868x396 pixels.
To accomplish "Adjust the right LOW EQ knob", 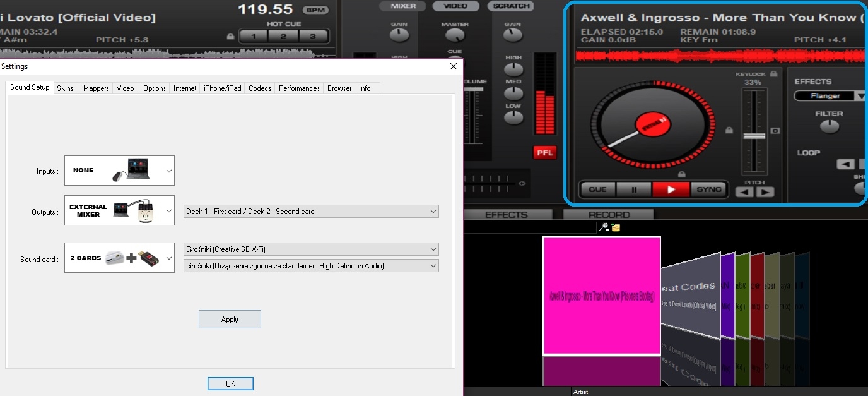I will [513, 117].
